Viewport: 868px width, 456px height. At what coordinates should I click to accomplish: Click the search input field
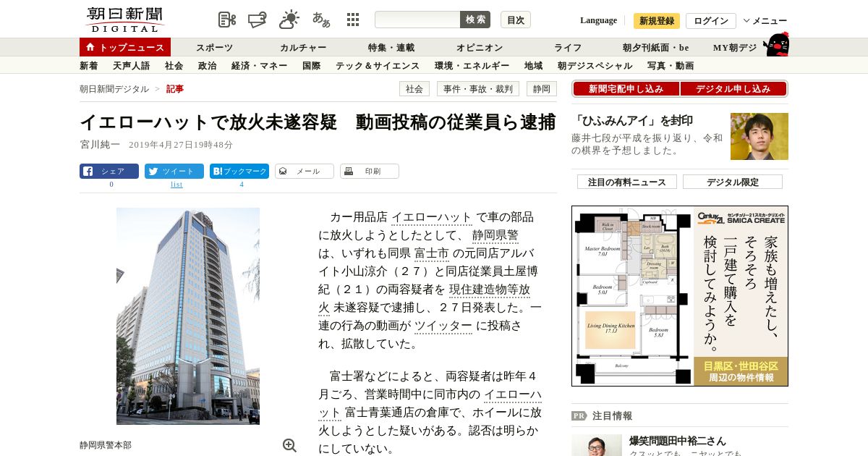(417, 20)
